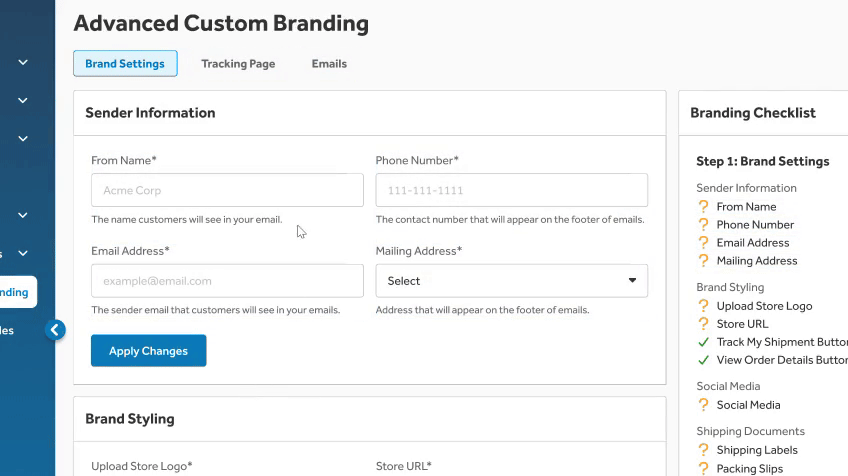This screenshot has width=848, height=476.
Task: Click the Track My Shipment Button checkmark
Action: (x=704, y=342)
